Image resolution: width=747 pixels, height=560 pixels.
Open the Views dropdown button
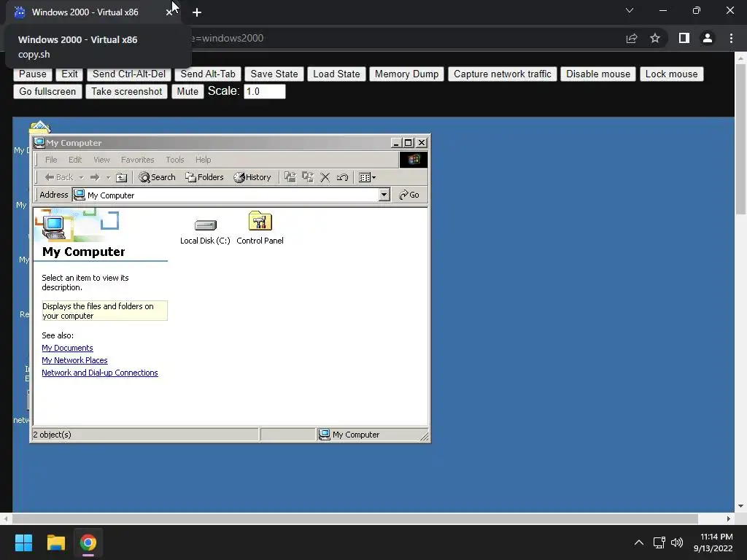click(367, 178)
